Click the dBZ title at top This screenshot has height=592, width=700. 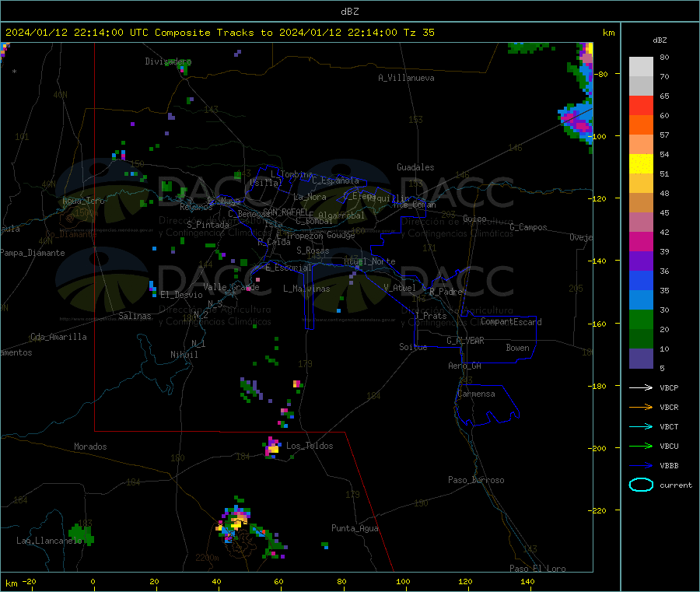pos(349,12)
